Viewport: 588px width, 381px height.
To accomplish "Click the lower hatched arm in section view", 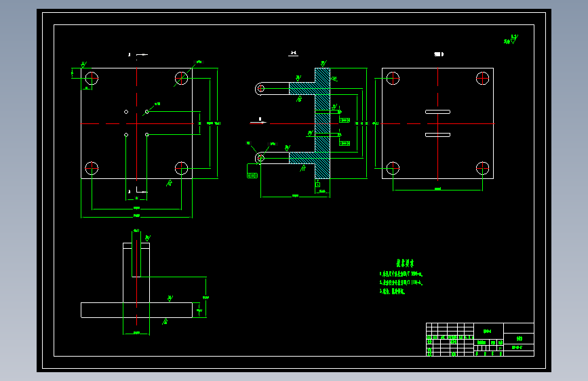I will pos(302,158).
